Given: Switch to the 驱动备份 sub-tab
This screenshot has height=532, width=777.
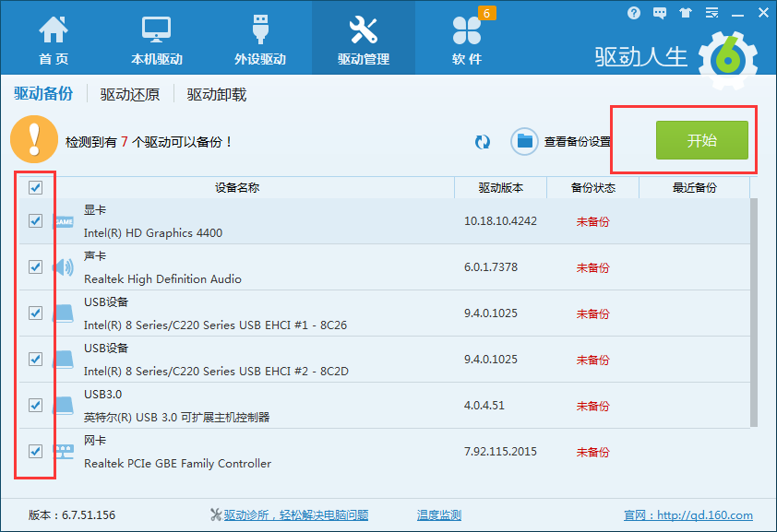Looking at the screenshot, I should click(x=43, y=93).
